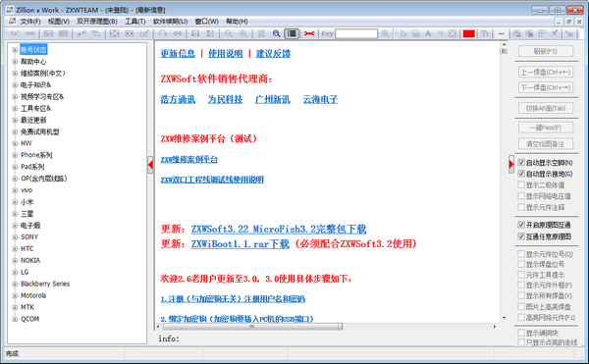Open the 双开原理图(B) menu

click(97, 22)
